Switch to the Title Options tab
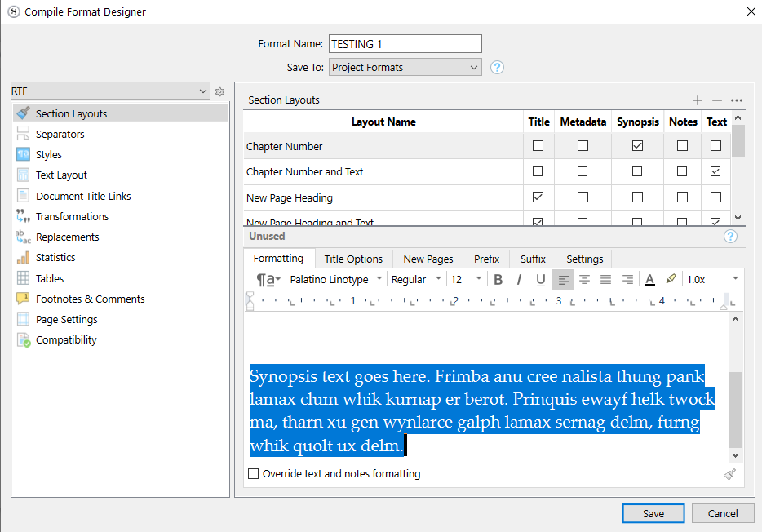 (353, 259)
